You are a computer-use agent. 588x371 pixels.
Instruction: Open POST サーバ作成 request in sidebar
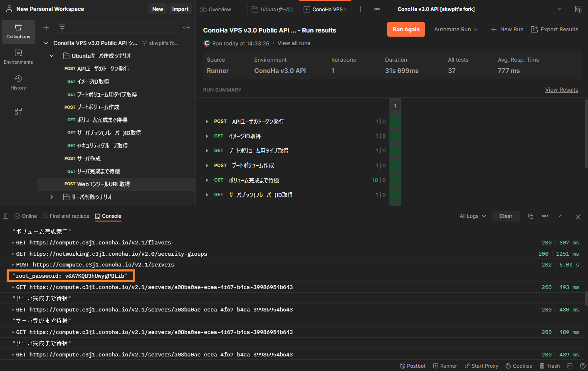pos(116,159)
